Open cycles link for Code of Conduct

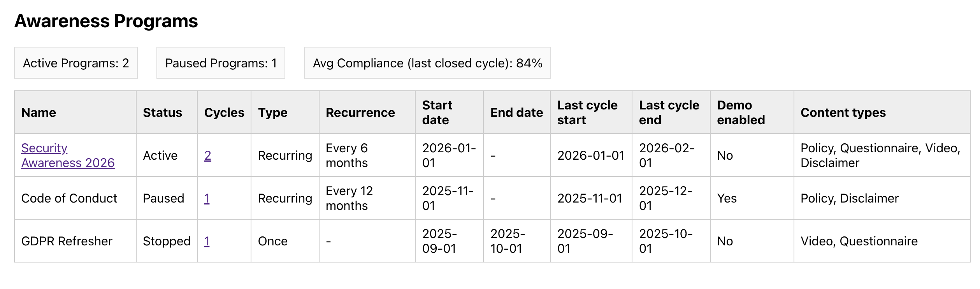(x=207, y=198)
